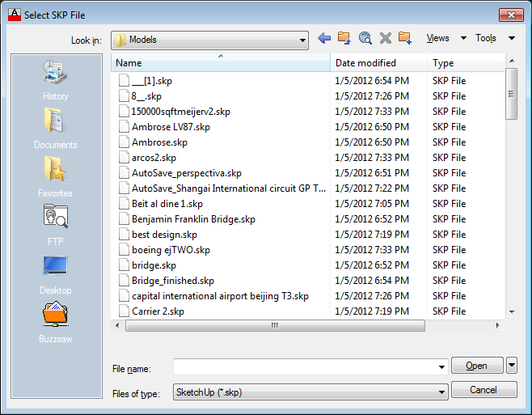This screenshot has height=415, width=532.
Task: Click file icon beside arcos2.skp
Action: point(125,157)
